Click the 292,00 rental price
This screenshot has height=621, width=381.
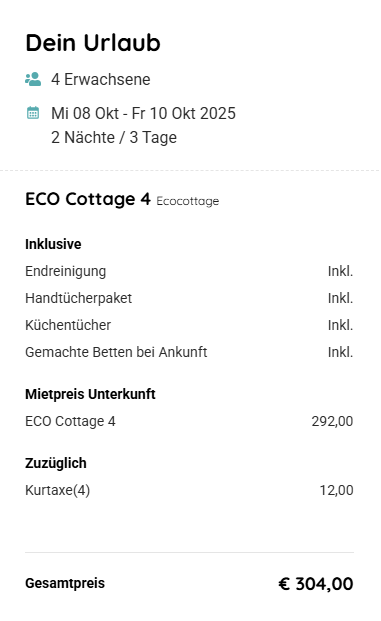(332, 421)
